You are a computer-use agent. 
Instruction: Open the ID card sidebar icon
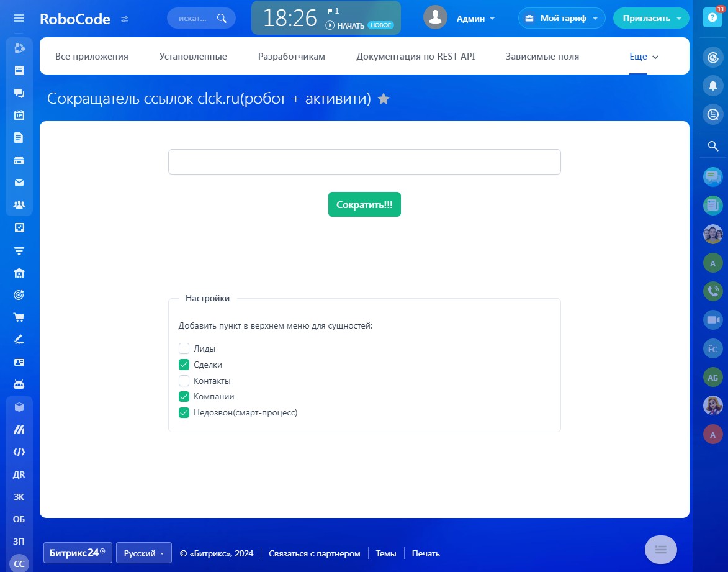pos(19,362)
